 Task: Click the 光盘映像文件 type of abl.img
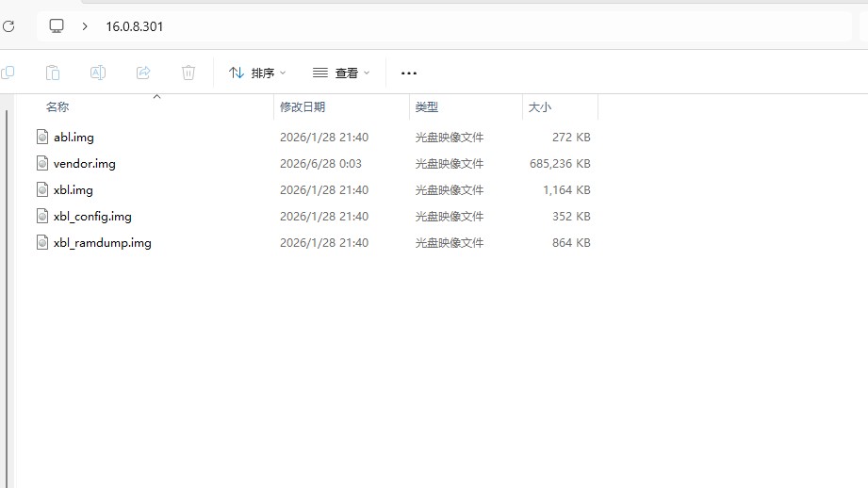[450, 138]
